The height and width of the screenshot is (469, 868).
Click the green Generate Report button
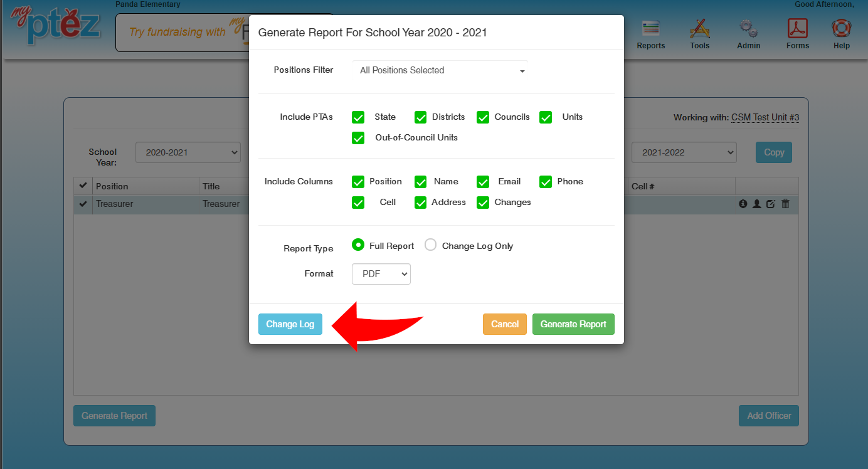(573, 324)
